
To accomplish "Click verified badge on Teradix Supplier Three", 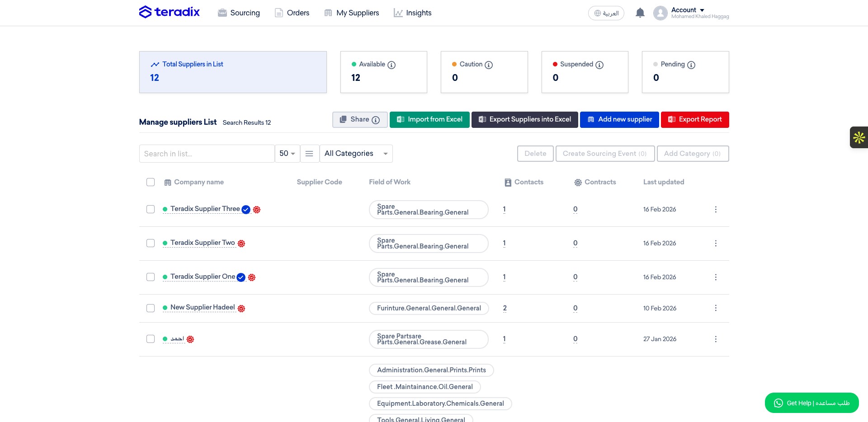I will pos(246,210).
